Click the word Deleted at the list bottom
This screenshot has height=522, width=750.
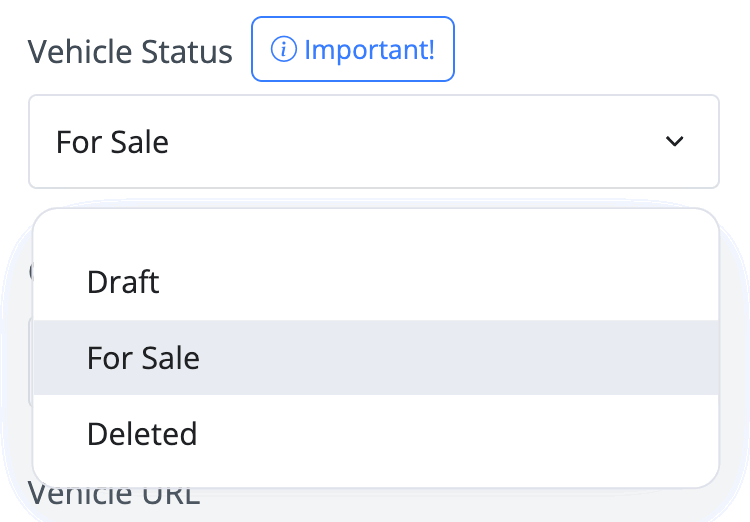pos(142,433)
